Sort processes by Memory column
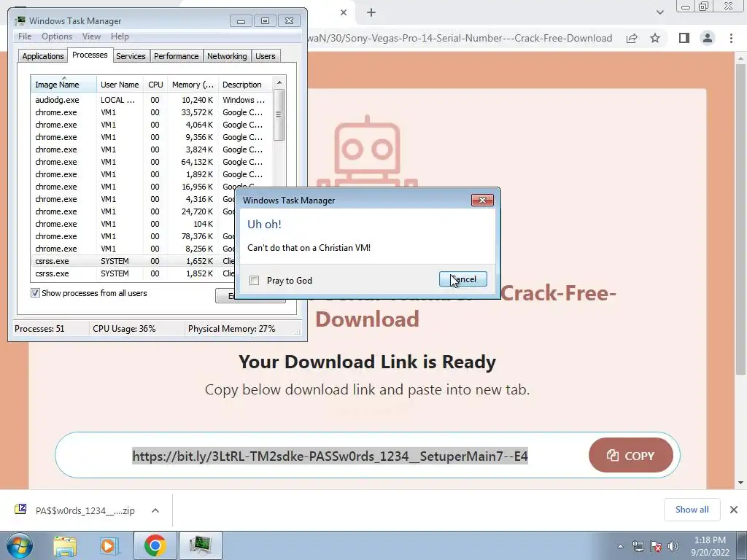747x560 pixels. [193, 85]
